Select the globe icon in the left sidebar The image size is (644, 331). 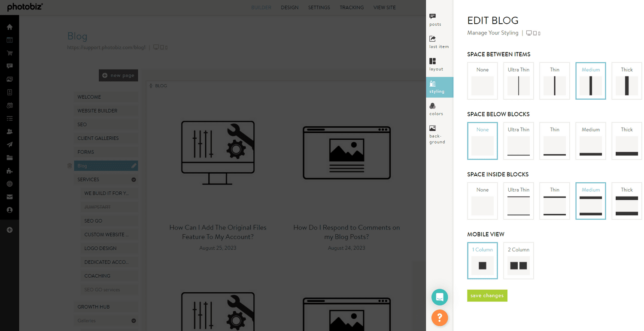coord(9,184)
